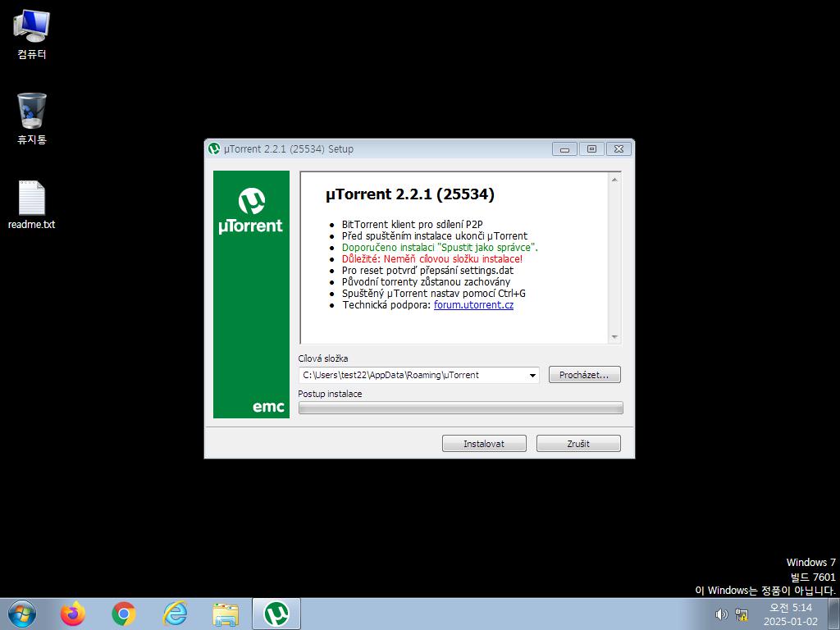Select the Recycle Bin desktop icon
This screenshot has width=840, height=630.
31,119
